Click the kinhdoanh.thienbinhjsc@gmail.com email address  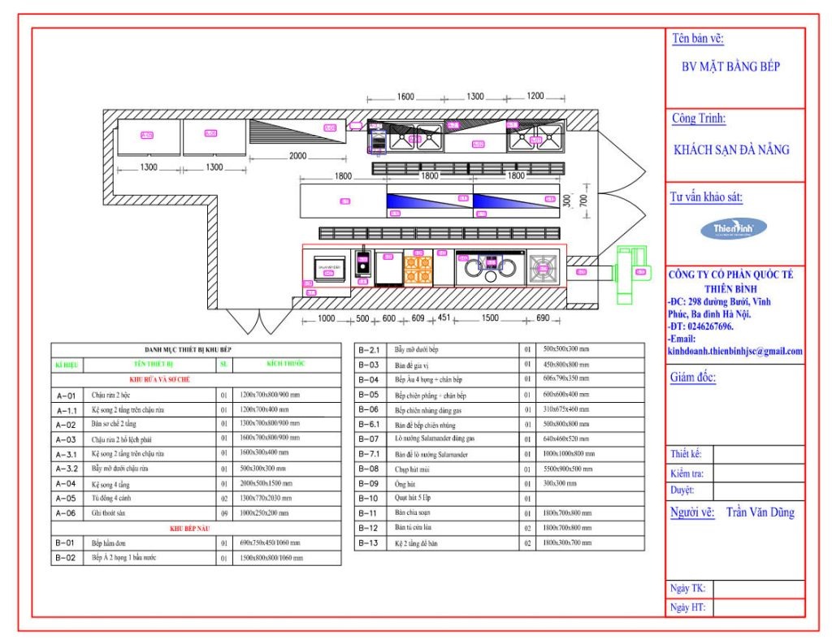(x=734, y=352)
